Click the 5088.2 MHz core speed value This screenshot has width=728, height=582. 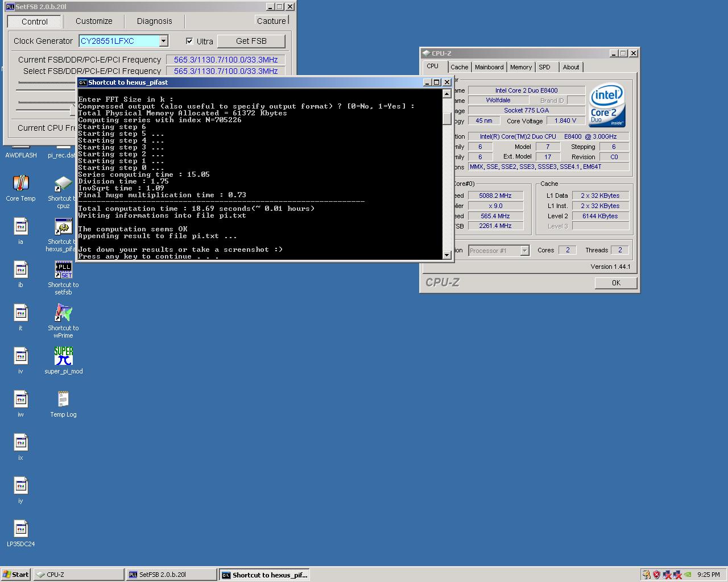point(495,196)
